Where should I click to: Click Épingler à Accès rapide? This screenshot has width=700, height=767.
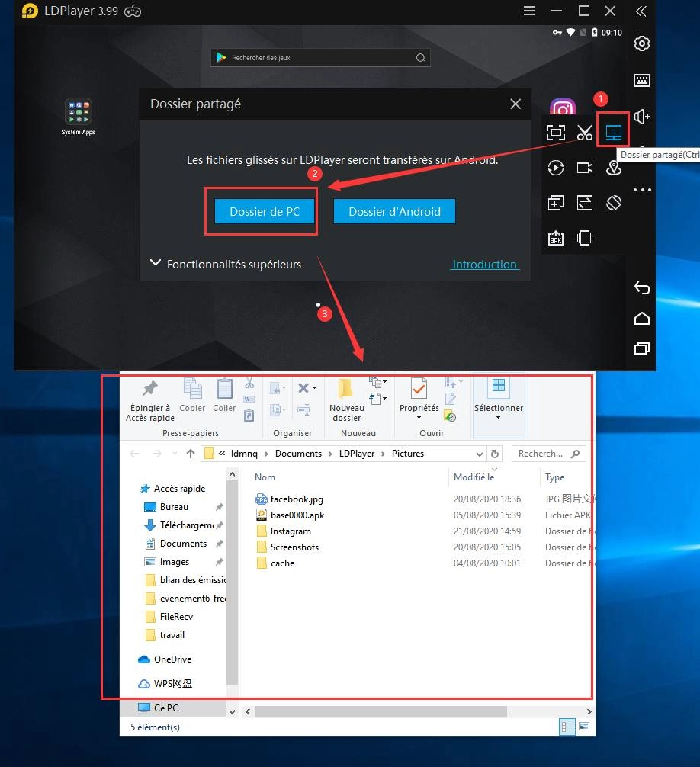click(x=150, y=400)
